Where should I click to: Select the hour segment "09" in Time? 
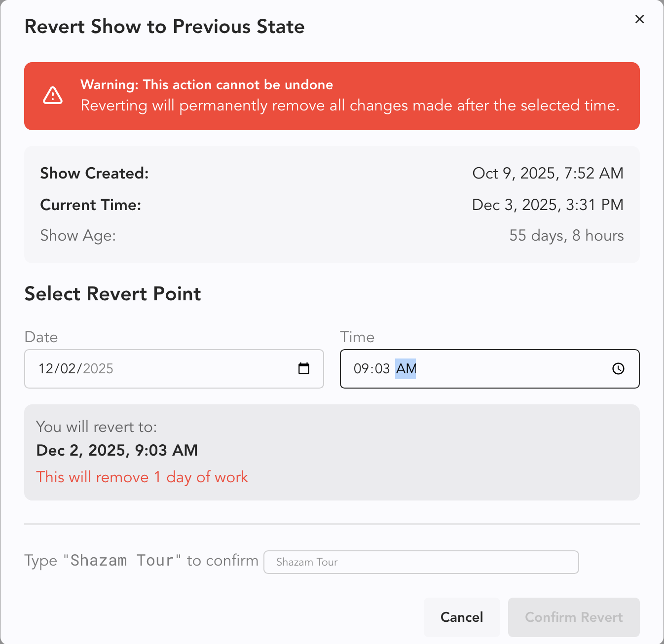pyautogui.click(x=361, y=369)
